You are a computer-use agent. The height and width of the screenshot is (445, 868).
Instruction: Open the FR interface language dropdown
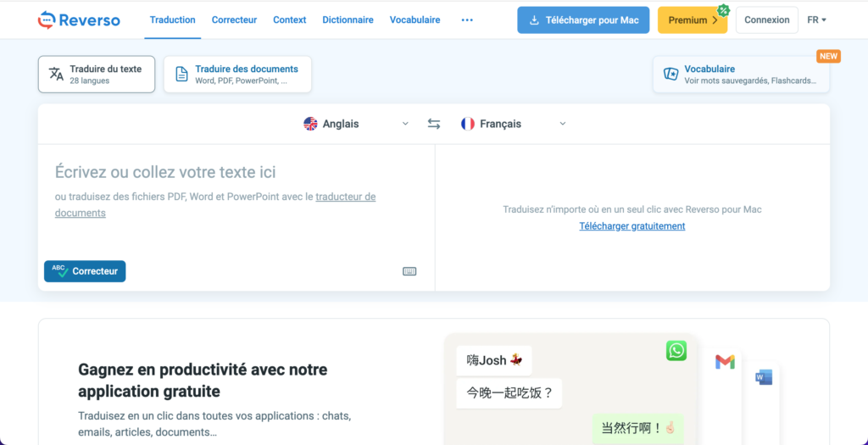click(816, 20)
